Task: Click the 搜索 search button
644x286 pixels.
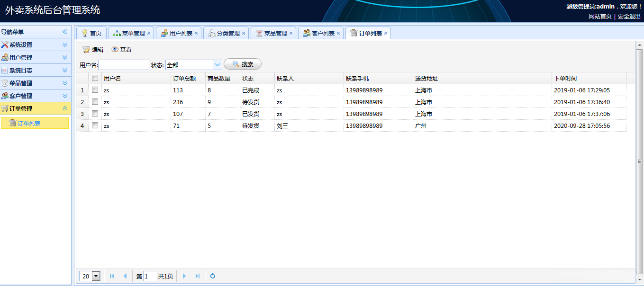Action: (x=243, y=64)
